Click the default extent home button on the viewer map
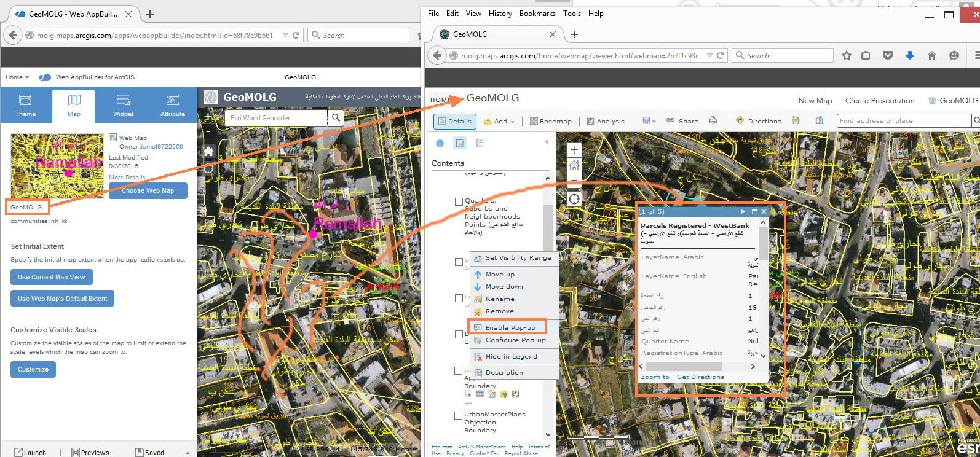Screen dimensions: 980x457 click(x=574, y=165)
